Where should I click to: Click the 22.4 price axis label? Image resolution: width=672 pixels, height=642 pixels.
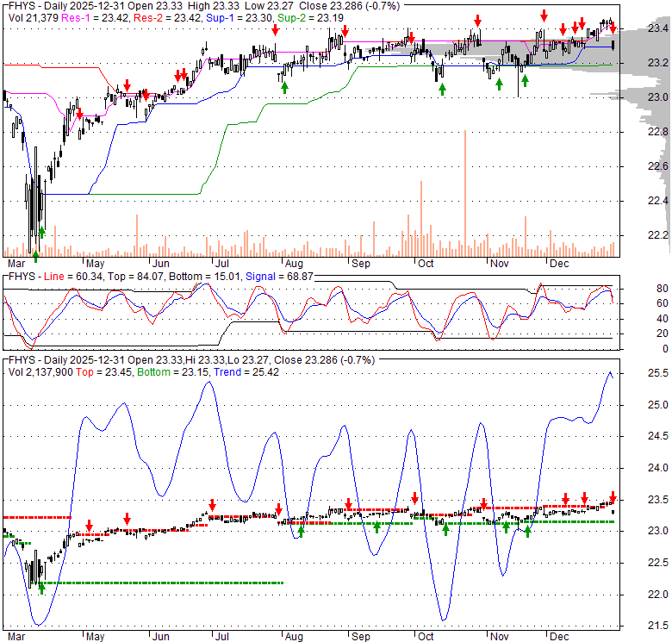[x=657, y=201]
